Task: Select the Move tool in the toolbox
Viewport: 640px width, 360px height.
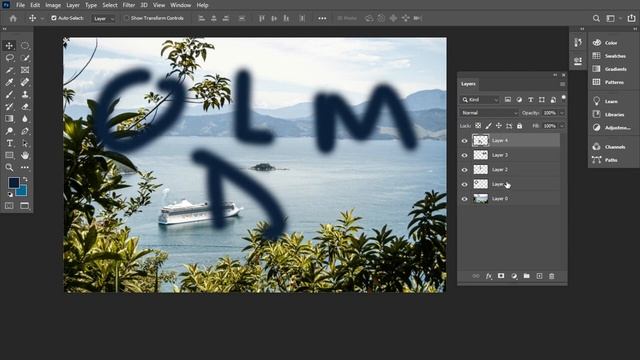Action: [9, 46]
